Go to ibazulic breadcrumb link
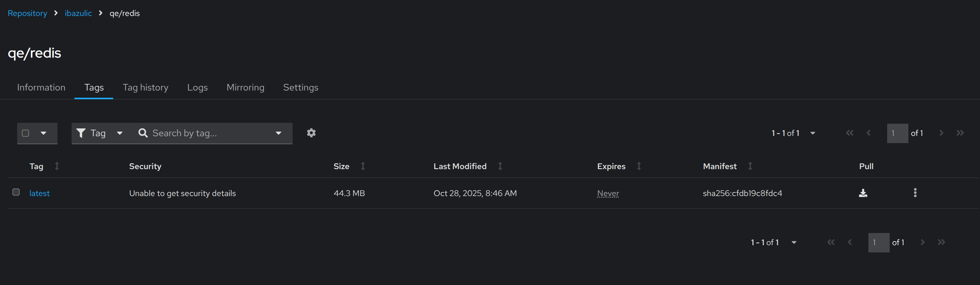 (x=78, y=13)
